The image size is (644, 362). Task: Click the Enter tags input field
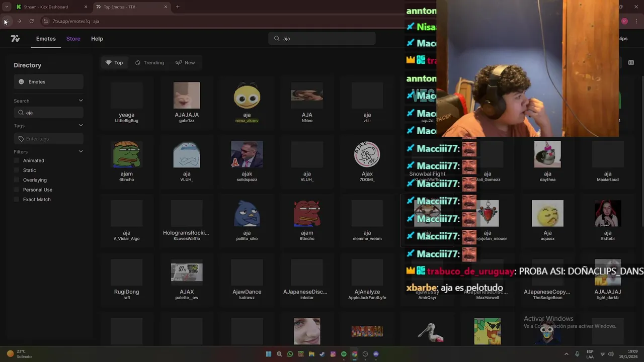pyautogui.click(x=48, y=139)
